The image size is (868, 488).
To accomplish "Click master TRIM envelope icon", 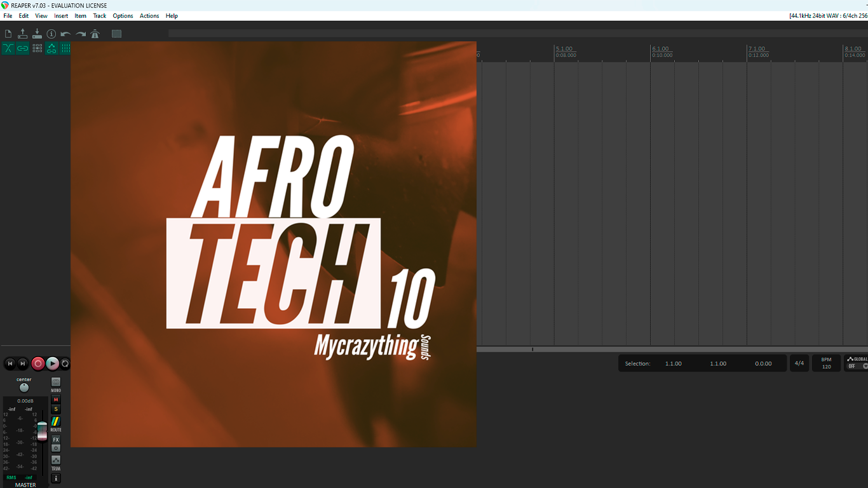I will (56, 460).
